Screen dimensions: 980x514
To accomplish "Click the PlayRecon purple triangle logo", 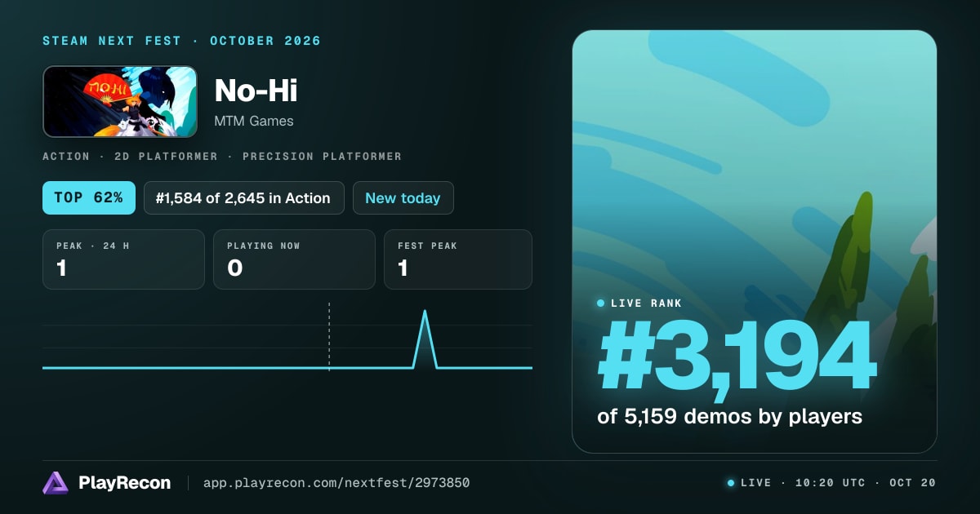I will click(56, 483).
